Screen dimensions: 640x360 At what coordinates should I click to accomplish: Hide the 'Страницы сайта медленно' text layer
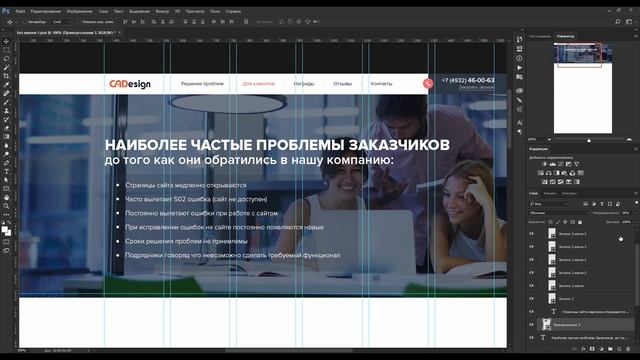(531, 312)
